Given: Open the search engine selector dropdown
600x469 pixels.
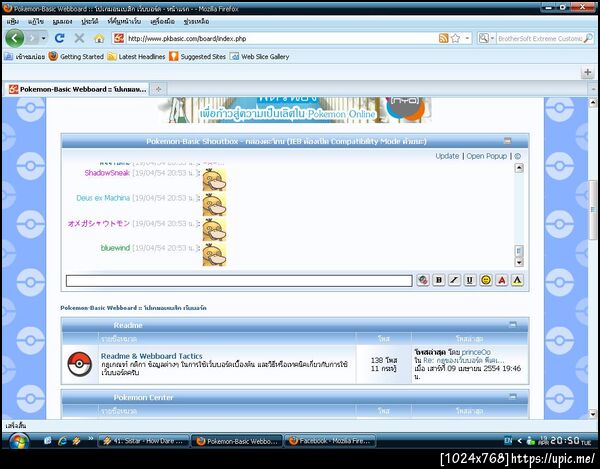Looking at the screenshot, I should 486,38.
